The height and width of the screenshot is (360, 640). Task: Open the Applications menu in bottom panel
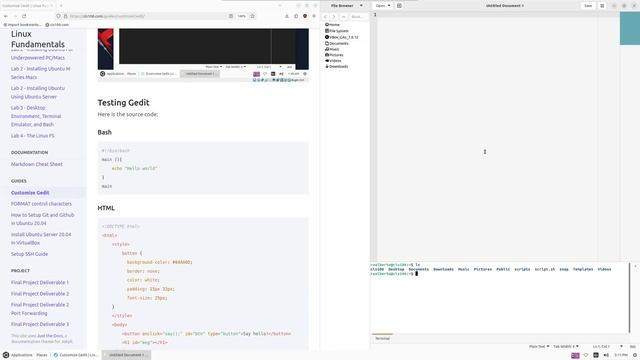click(x=18, y=355)
